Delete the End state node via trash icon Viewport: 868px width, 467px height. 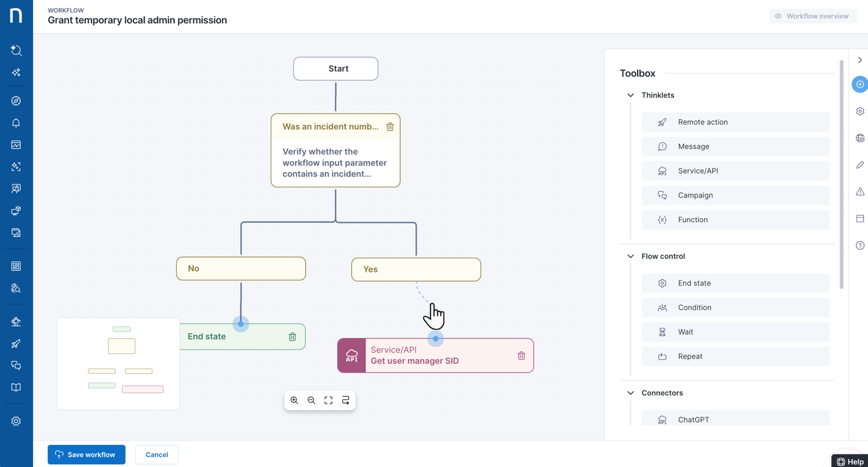(292, 337)
